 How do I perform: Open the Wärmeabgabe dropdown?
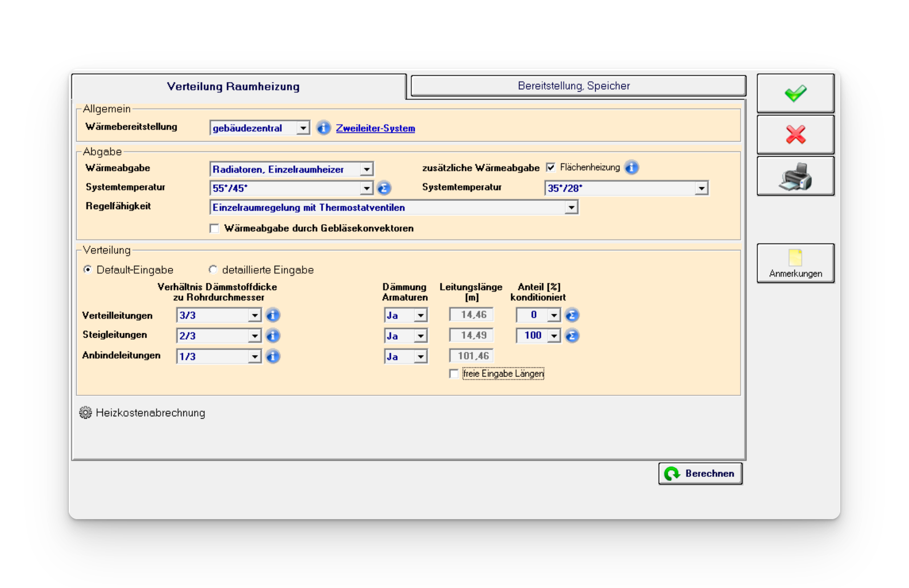367,169
